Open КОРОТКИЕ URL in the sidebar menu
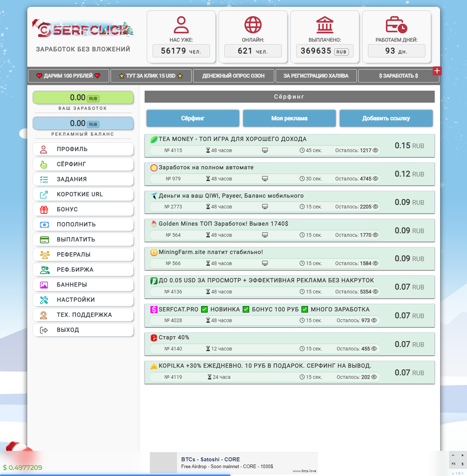467x476 pixels. click(x=83, y=194)
